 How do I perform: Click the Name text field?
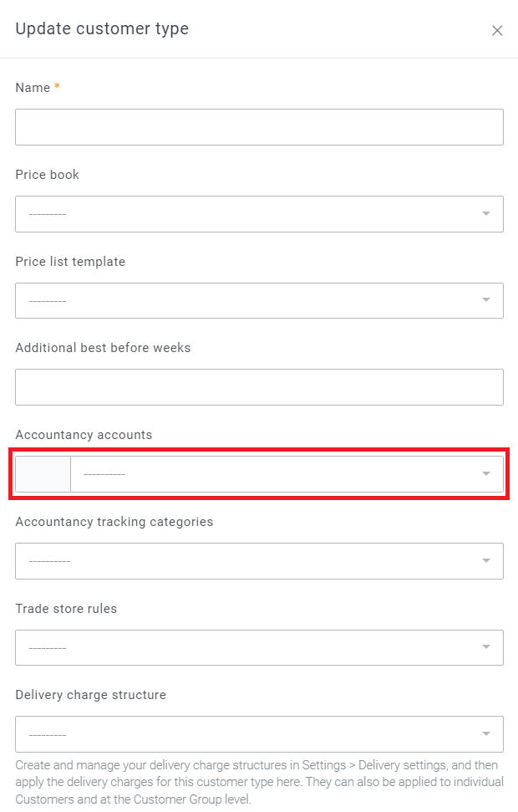click(x=259, y=127)
